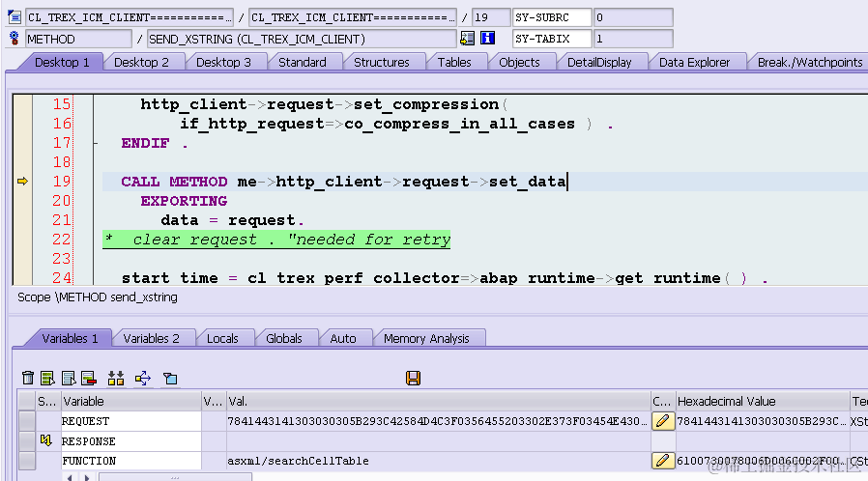Click the scroll left arrow below variable table
The height and width of the screenshot is (481, 868).
click(x=70, y=477)
